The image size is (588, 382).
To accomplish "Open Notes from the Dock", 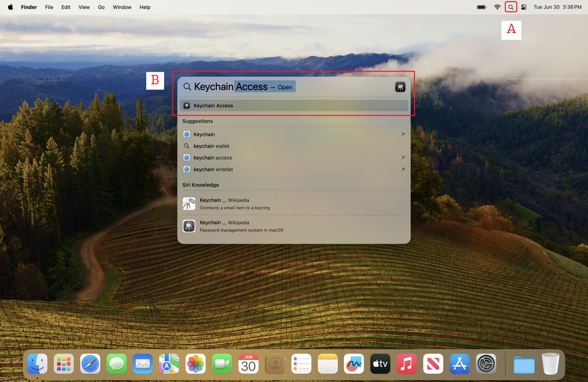I will point(328,364).
